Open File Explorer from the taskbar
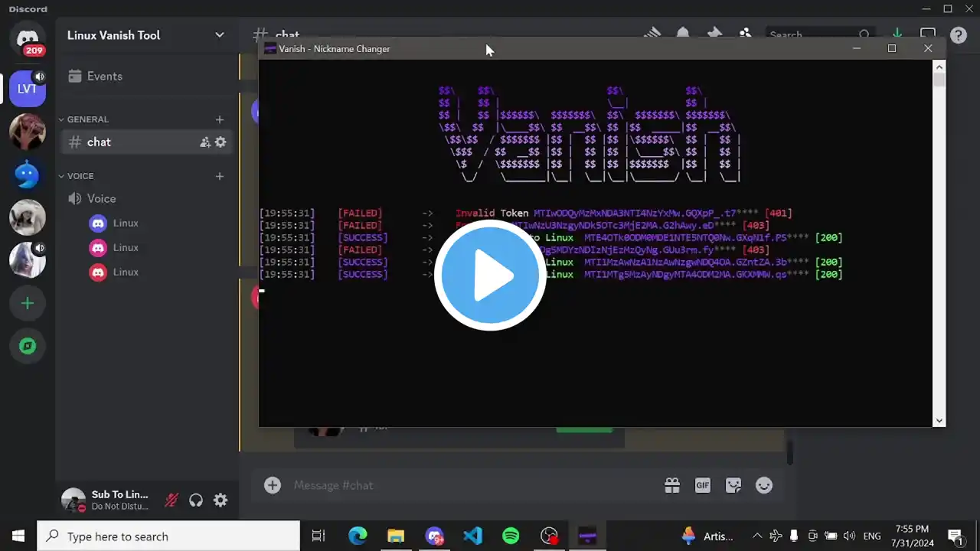Screen dimensions: 980x551 point(396,536)
